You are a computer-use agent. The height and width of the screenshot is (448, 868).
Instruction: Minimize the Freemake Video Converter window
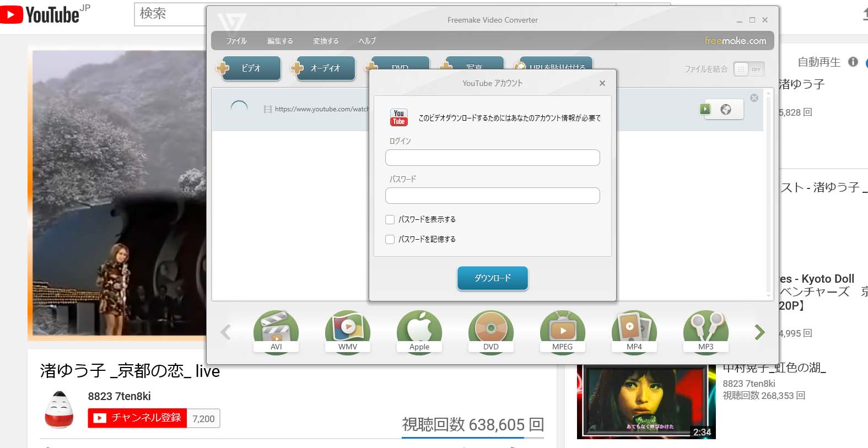(x=740, y=20)
